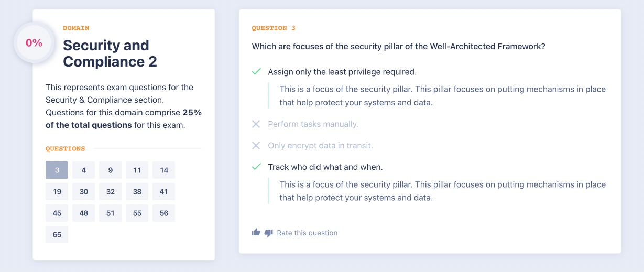Go to question 3 tile
This screenshot has width=644, height=272.
coord(57,170)
